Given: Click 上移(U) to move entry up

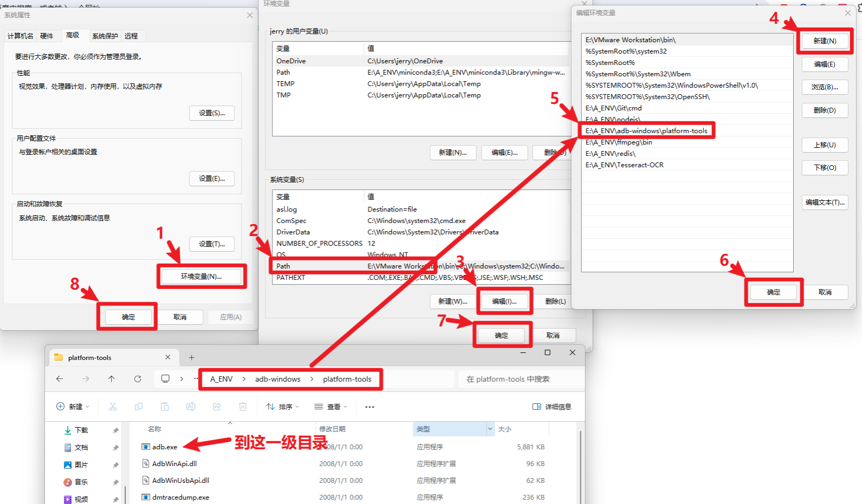Looking at the screenshot, I should point(825,145).
